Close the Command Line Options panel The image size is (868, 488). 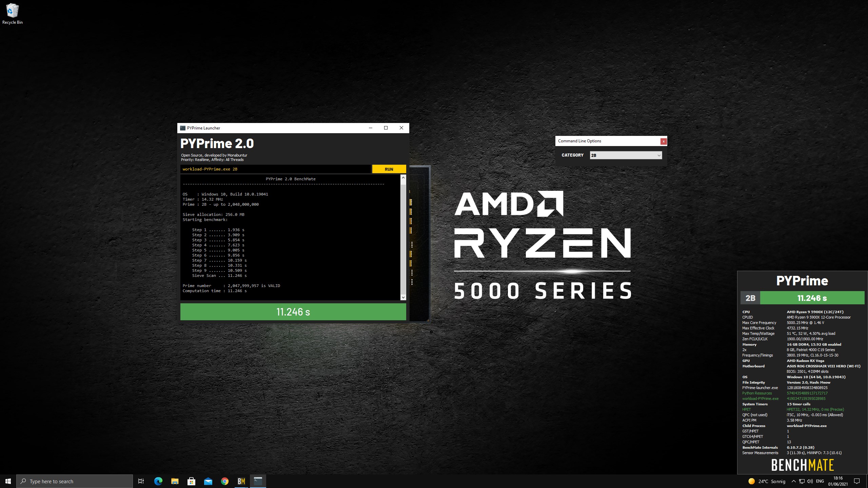pos(664,141)
